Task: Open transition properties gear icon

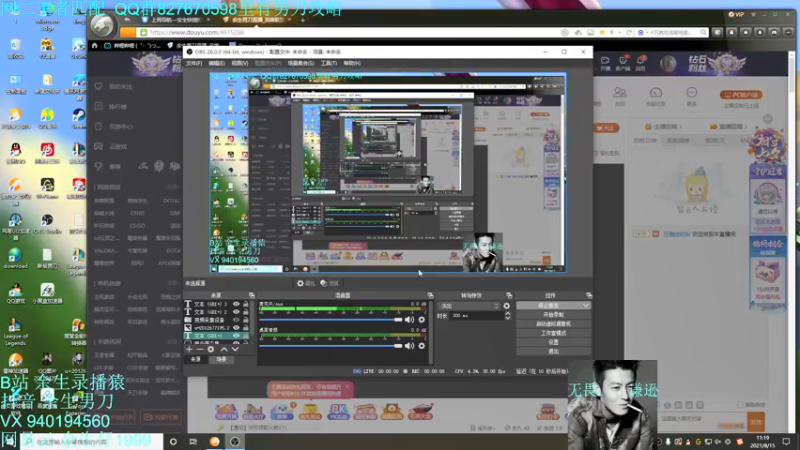Action: 507,306
